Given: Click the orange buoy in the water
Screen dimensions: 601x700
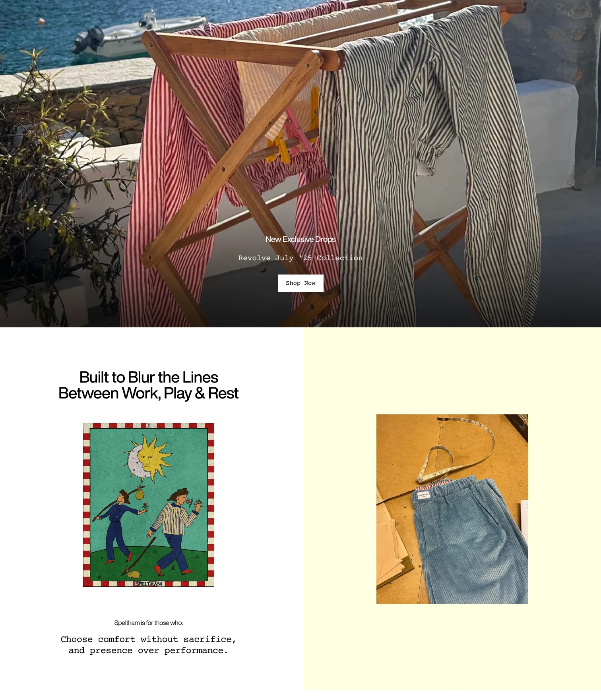Looking at the screenshot, I should pos(41,21).
